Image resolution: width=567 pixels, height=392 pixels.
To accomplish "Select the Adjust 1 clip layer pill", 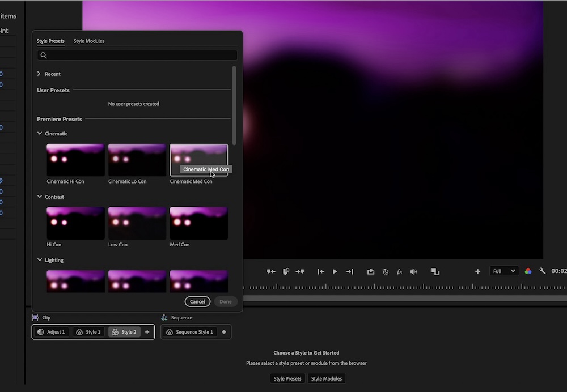I will point(50,332).
